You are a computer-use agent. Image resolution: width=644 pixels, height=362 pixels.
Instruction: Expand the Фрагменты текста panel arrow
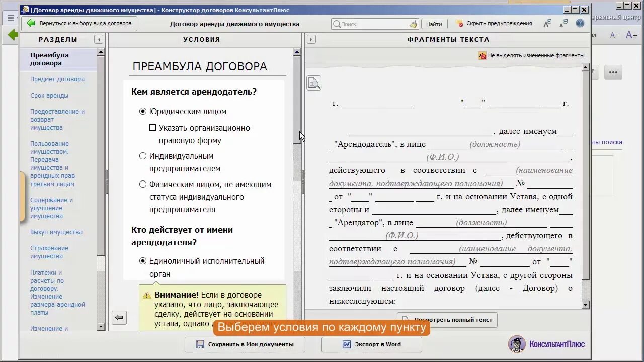(311, 39)
